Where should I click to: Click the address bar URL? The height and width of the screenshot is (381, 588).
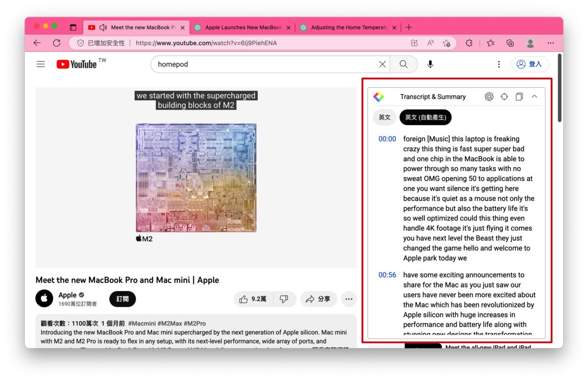(206, 43)
